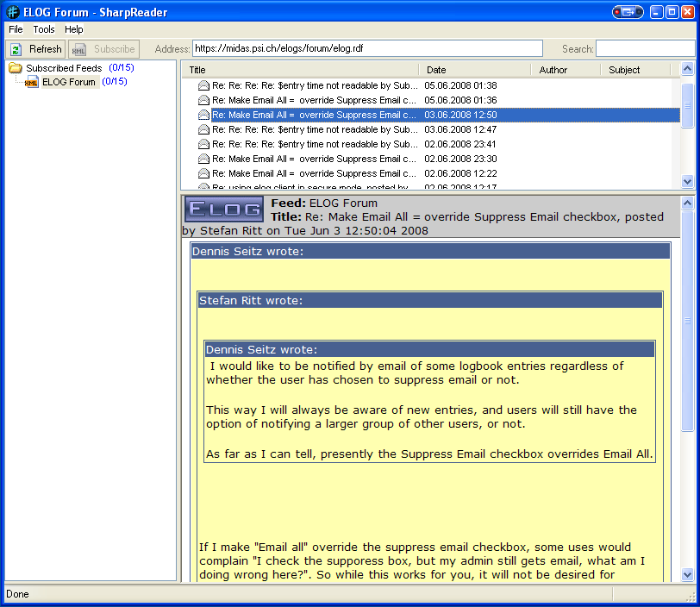Click the 'Stefan Ritt wrote:' quote header
Screen dimensions: 700x607
click(x=430, y=301)
